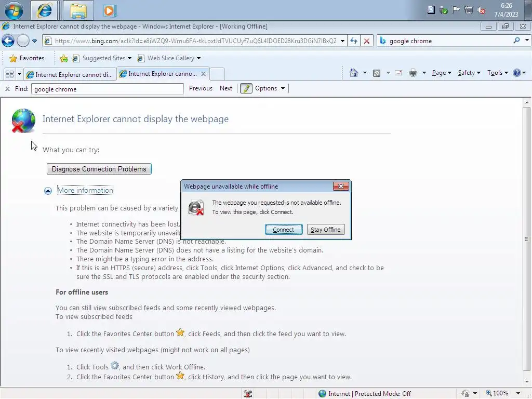Click Internet Explorer taskbar icon
The height and width of the screenshot is (399, 532).
coord(45,10)
